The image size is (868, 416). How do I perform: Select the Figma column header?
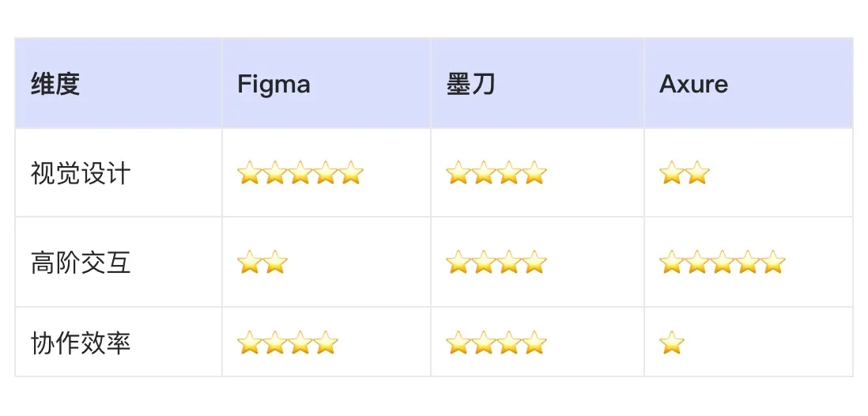(x=274, y=84)
